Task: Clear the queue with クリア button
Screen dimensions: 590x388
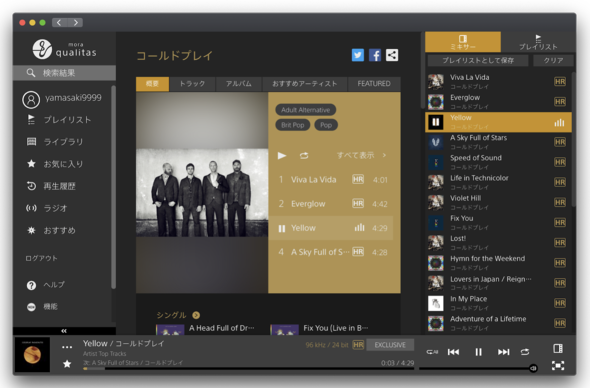Action: click(553, 60)
